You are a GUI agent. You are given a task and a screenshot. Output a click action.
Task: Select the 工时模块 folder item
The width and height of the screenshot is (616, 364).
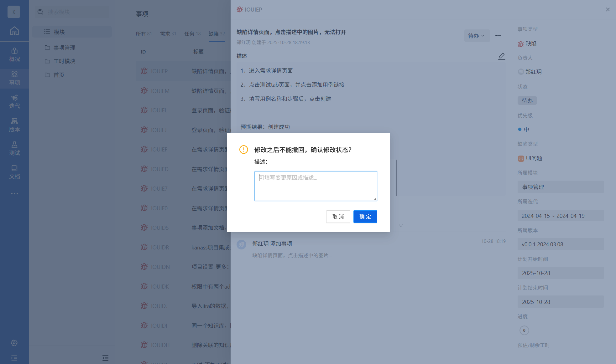(64, 61)
